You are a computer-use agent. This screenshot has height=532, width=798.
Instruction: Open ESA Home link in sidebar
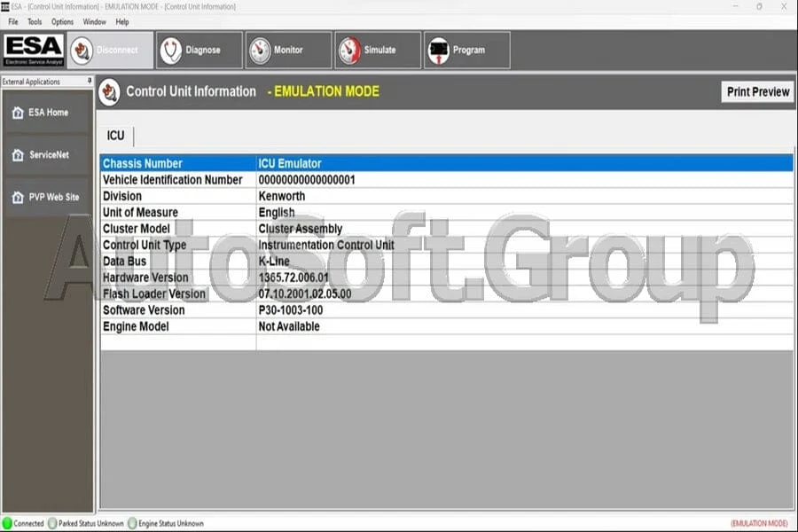pos(48,113)
